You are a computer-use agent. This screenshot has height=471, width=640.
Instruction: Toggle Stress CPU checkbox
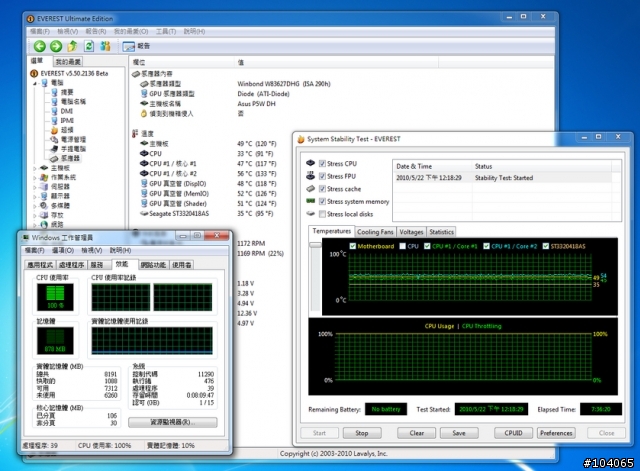coord(322,164)
